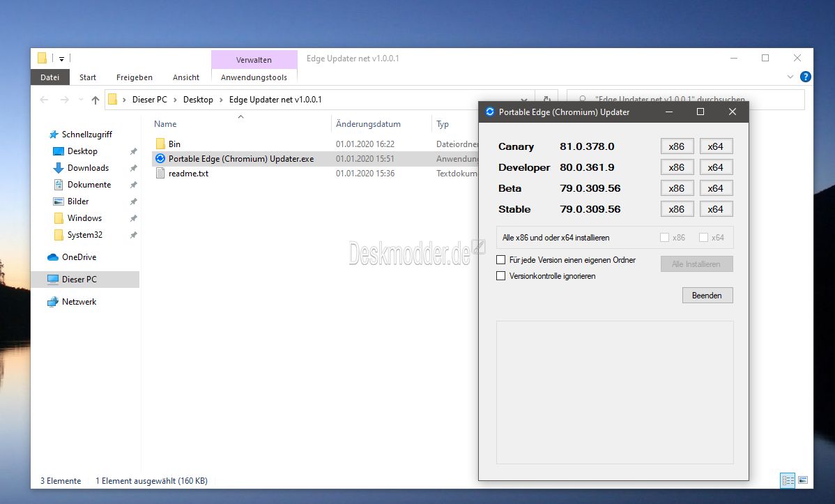Click the Bin folder icon in the file list
The height and width of the screenshot is (504, 835).
160,144
